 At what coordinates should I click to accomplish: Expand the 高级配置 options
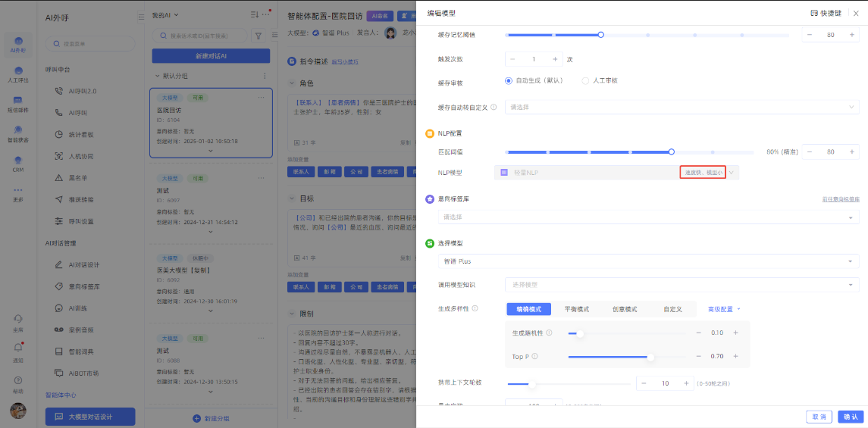pyautogui.click(x=723, y=309)
